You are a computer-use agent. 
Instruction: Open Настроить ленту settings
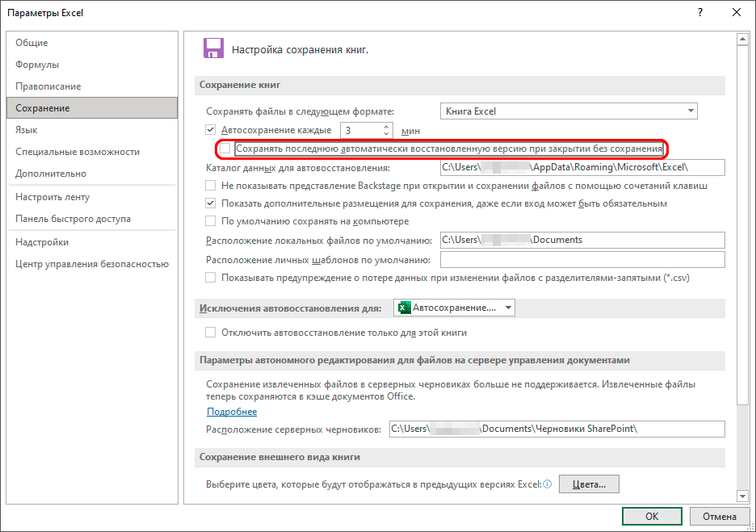(91, 197)
